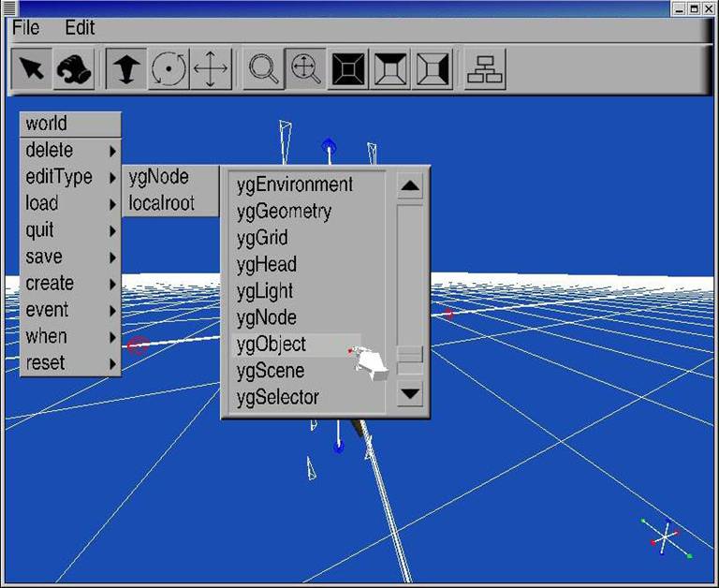Screen dimensions: 719x588
Task: Choose the up-arrow walk navigation tool
Action: click(x=126, y=68)
